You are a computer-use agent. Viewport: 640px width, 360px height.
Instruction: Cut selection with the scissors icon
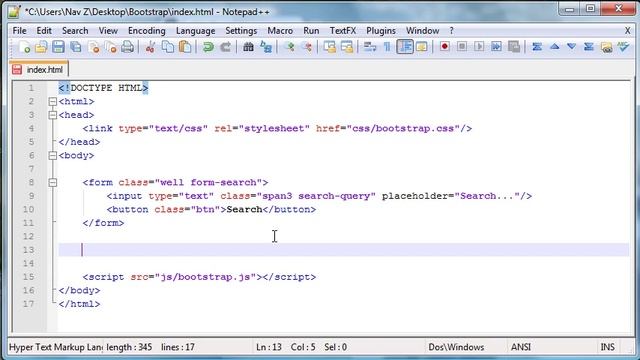[150, 47]
